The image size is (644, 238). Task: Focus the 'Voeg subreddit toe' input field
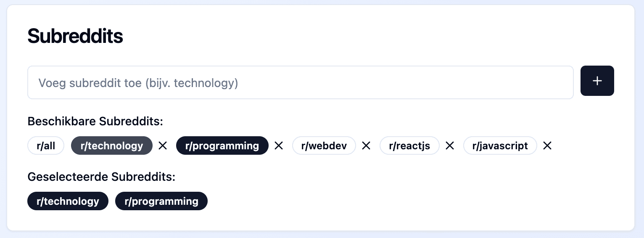tap(301, 82)
